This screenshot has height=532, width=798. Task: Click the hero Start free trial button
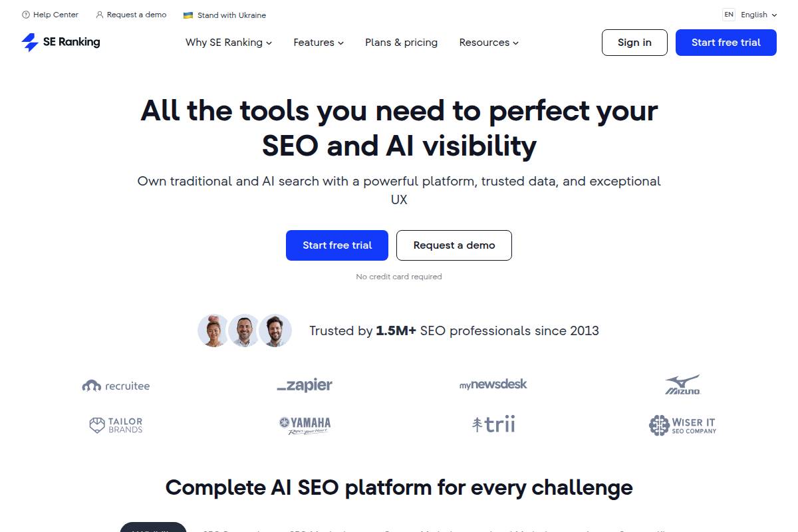click(x=337, y=245)
